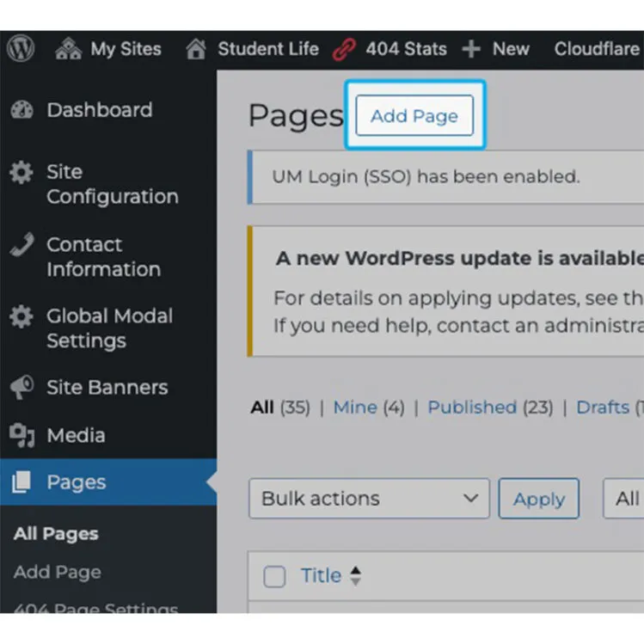Click the WordPress logo icon
The image size is (644, 644).
coord(21,48)
